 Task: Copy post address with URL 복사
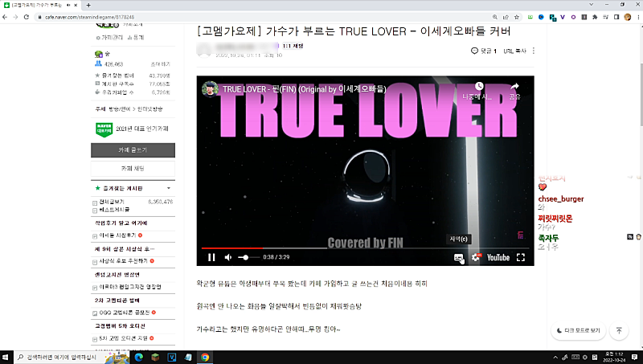click(x=514, y=51)
